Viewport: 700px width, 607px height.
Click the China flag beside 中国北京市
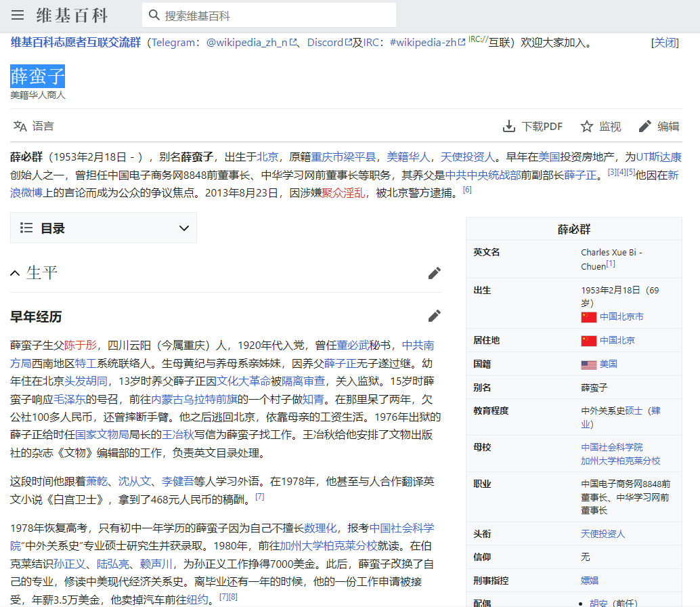(589, 317)
